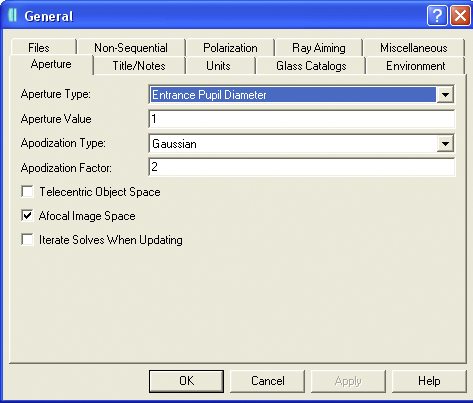Enable Iterate Solves When Updating
The width and height of the screenshot is (473, 403).
pos(27,240)
